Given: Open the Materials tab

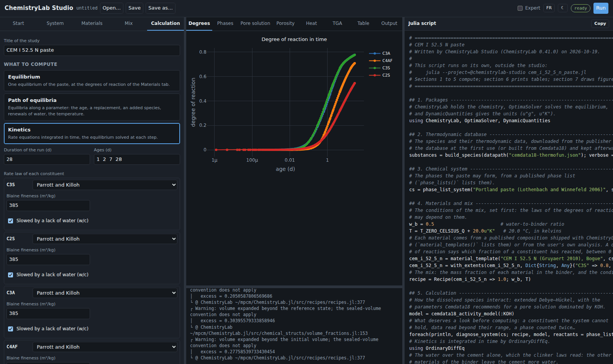Looking at the screenshot, I should (92, 23).
